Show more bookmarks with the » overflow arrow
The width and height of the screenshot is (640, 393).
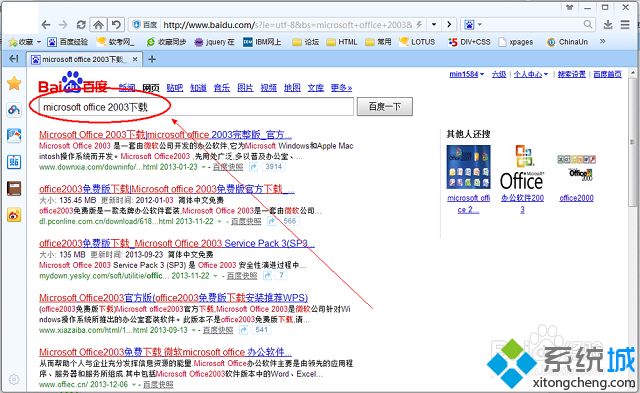point(602,41)
